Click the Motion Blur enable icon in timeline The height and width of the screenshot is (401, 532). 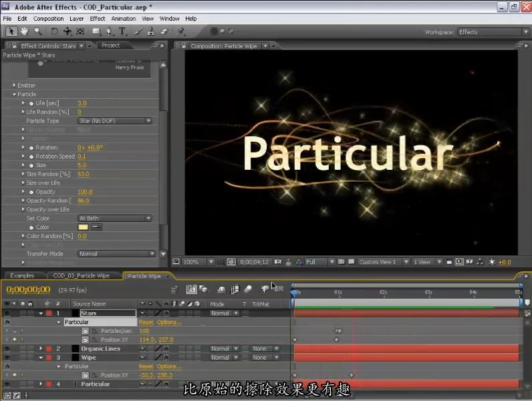[x=248, y=289]
